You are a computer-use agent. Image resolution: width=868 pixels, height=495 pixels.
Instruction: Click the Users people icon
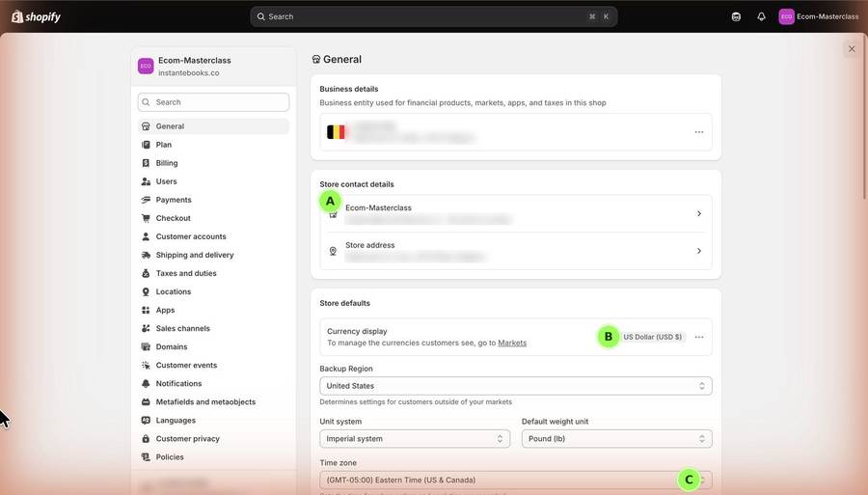click(x=146, y=181)
